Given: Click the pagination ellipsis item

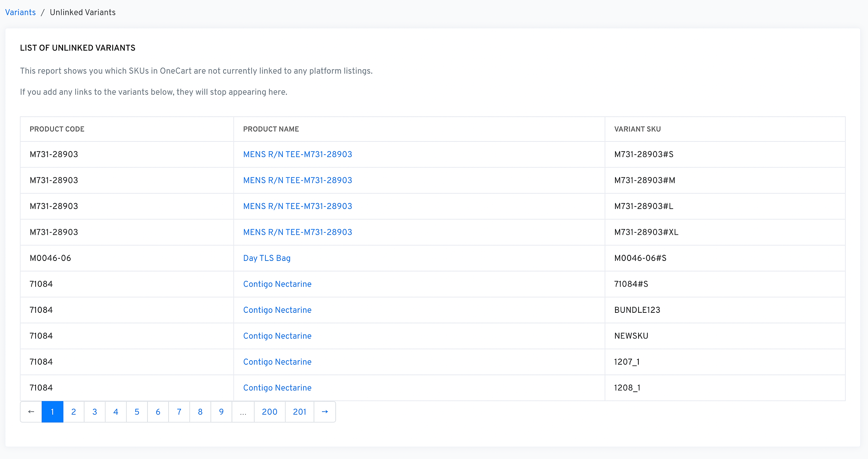Looking at the screenshot, I should [x=243, y=412].
